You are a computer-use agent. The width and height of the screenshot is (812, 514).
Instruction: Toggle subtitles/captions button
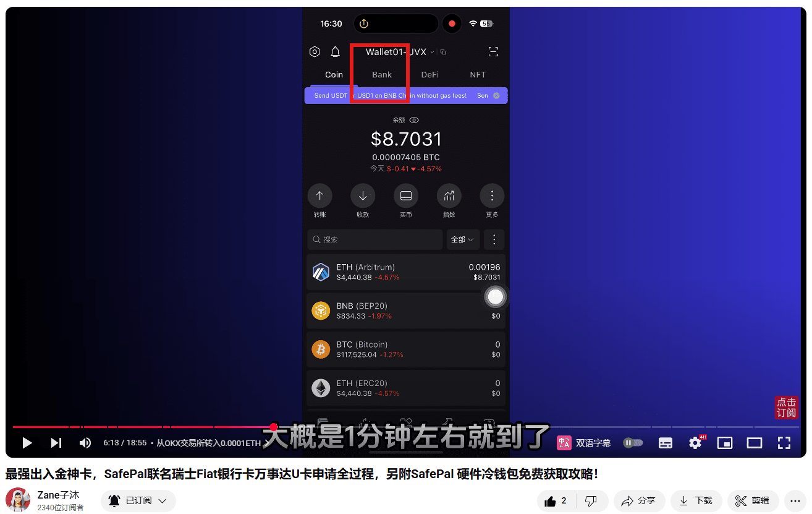click(x=666, y=443)
